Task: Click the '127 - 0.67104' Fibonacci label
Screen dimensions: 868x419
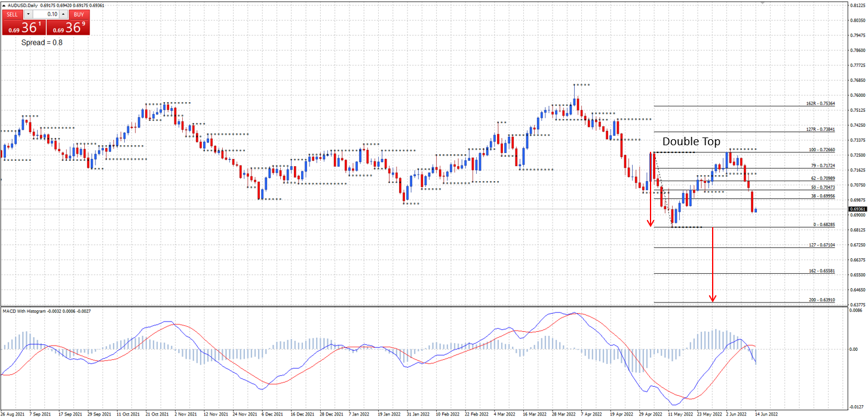Action: (823, 245)
